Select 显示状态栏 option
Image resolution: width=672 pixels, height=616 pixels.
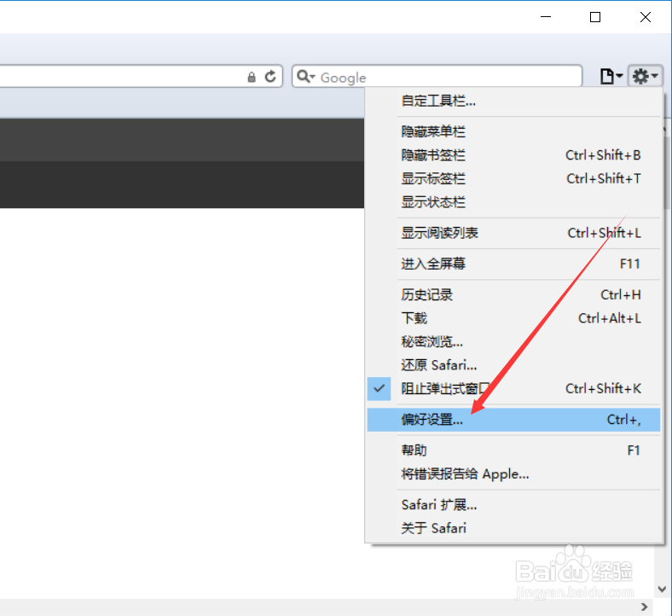[513, 202]
